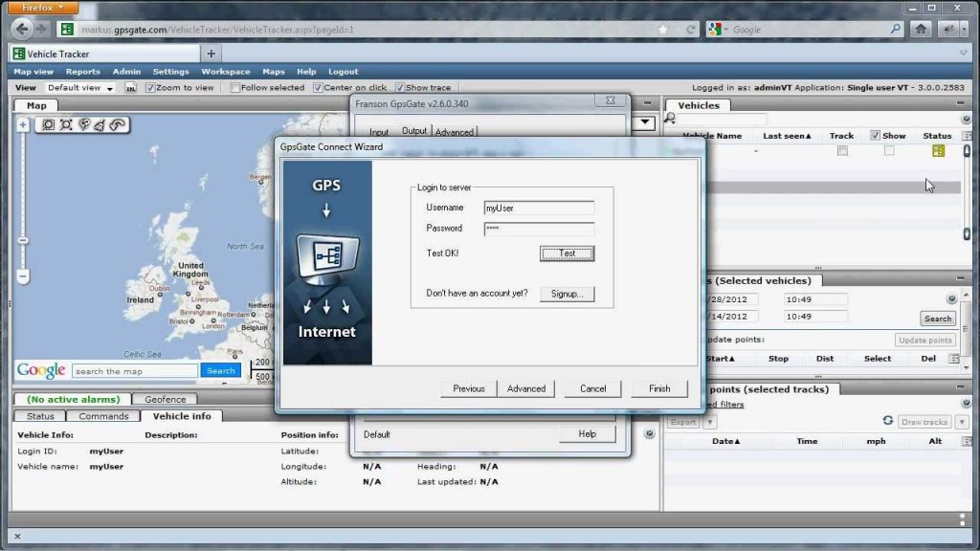
Task: Open a new browser tab with plus
Action: pos(211,54)
